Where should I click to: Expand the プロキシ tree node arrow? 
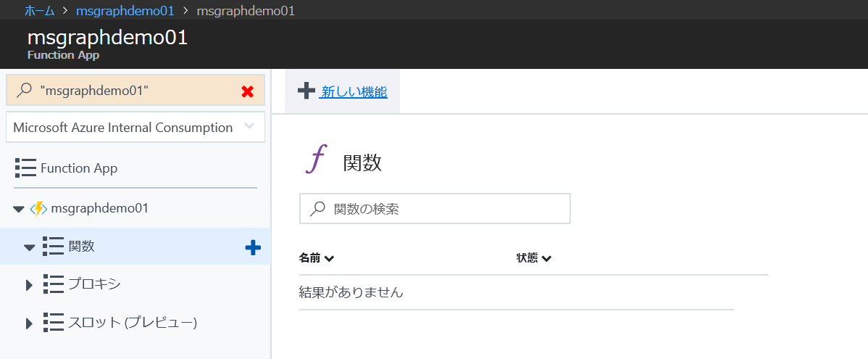(29, 285)
